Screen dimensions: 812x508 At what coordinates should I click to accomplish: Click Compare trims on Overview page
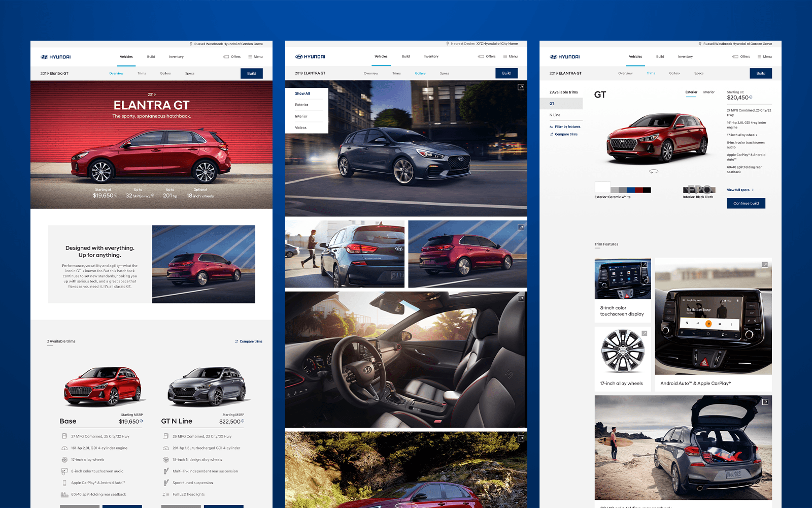point(249,341)
